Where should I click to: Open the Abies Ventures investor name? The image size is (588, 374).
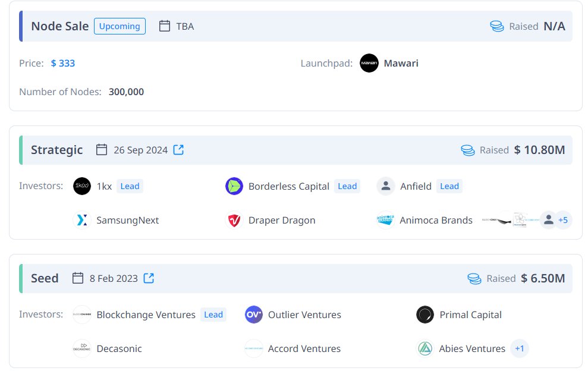[x=472, y=348]
